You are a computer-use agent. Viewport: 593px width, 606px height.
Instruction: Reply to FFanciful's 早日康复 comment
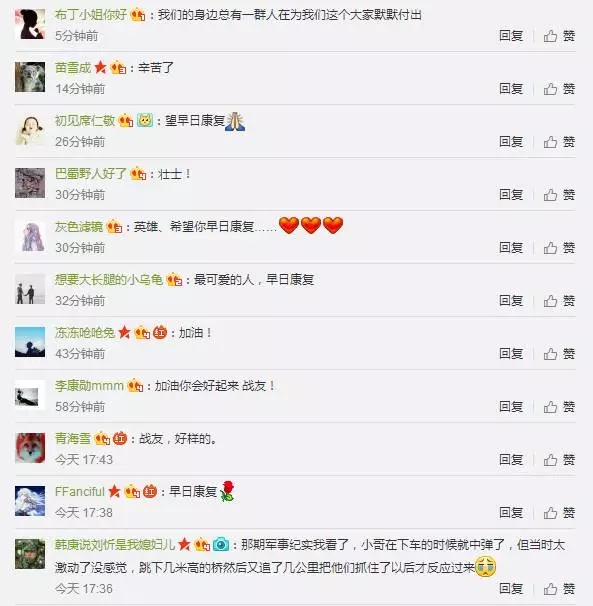(x=511, y=512)
